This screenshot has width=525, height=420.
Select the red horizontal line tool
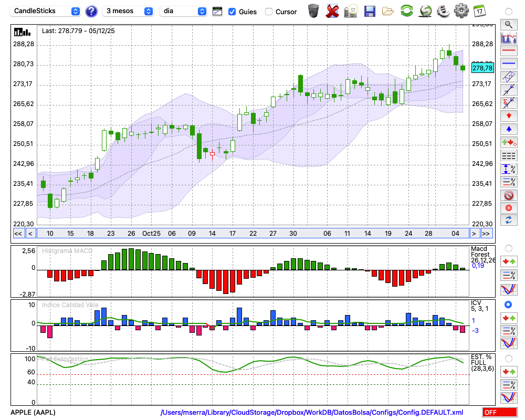508,50
